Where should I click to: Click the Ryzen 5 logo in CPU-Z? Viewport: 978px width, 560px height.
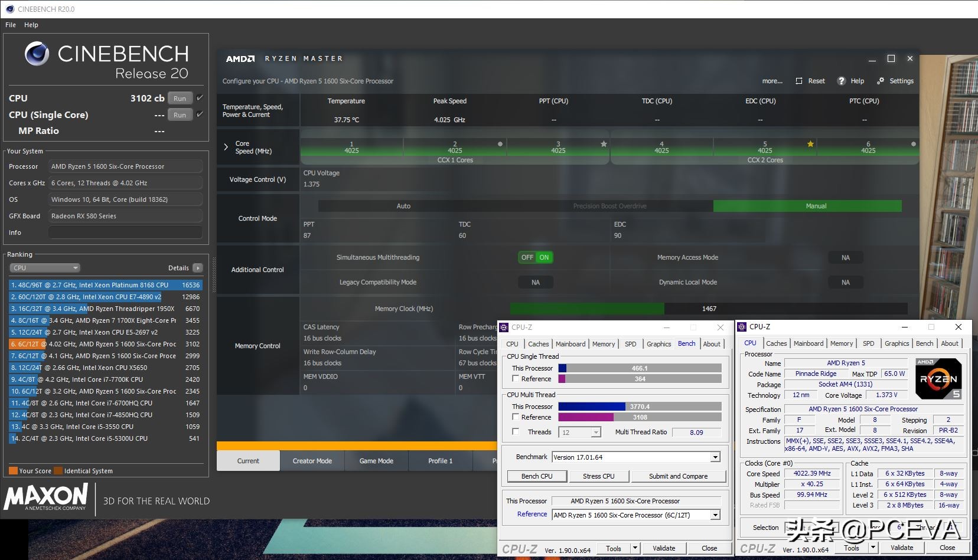[938, 379]
